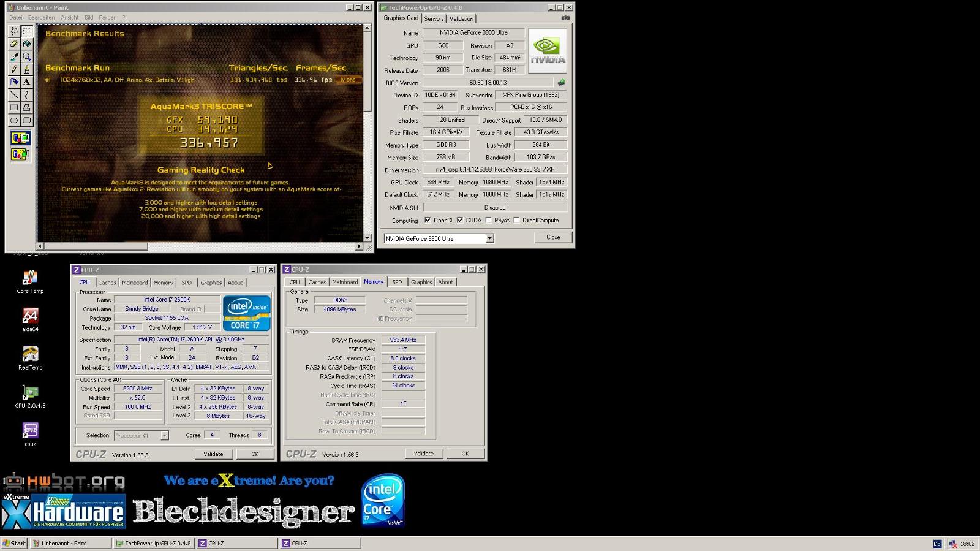This screenshot has height=551, width=980.
Task: Select the Airbrush spray tool
Action: (14, 82)
